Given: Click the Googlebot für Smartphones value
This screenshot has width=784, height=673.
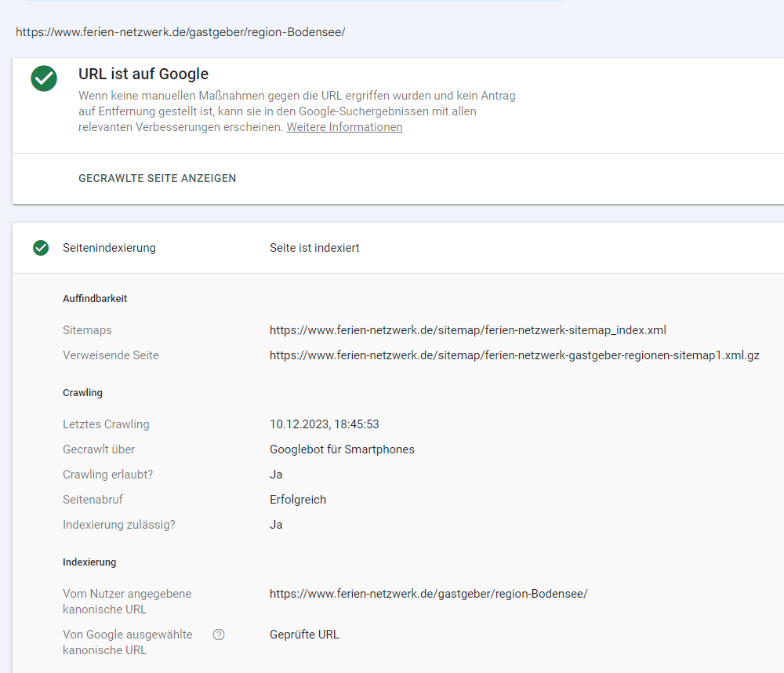Looking at the screenshot, I should tap(342, 449).
